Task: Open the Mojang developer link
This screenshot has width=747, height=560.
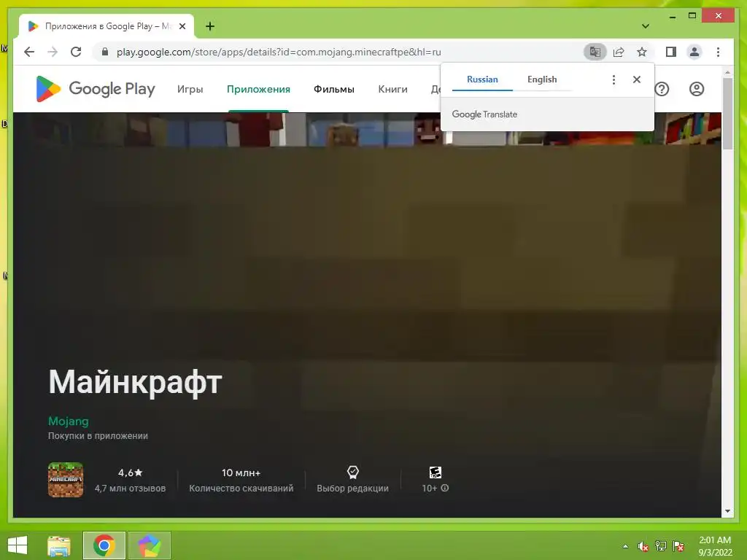Action: point(68,421)
